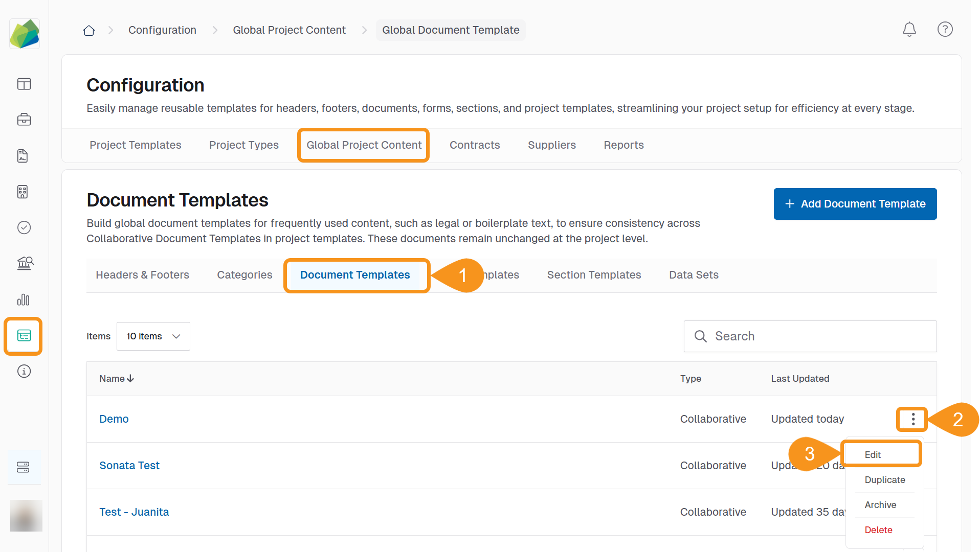
Task: Click the checkmark circle sidebar icon
Action: click(x=24, y=227)
